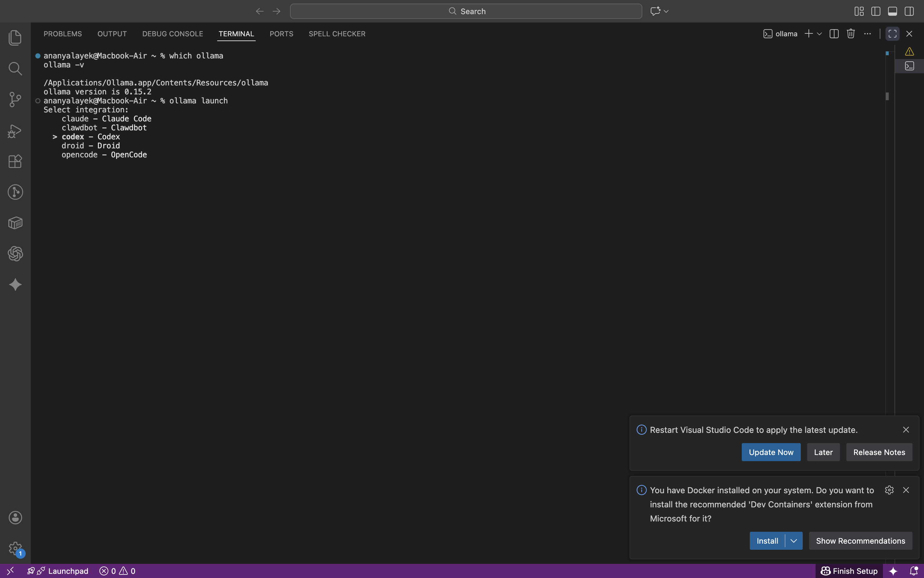Kill terminal with the trash icon

851,34
